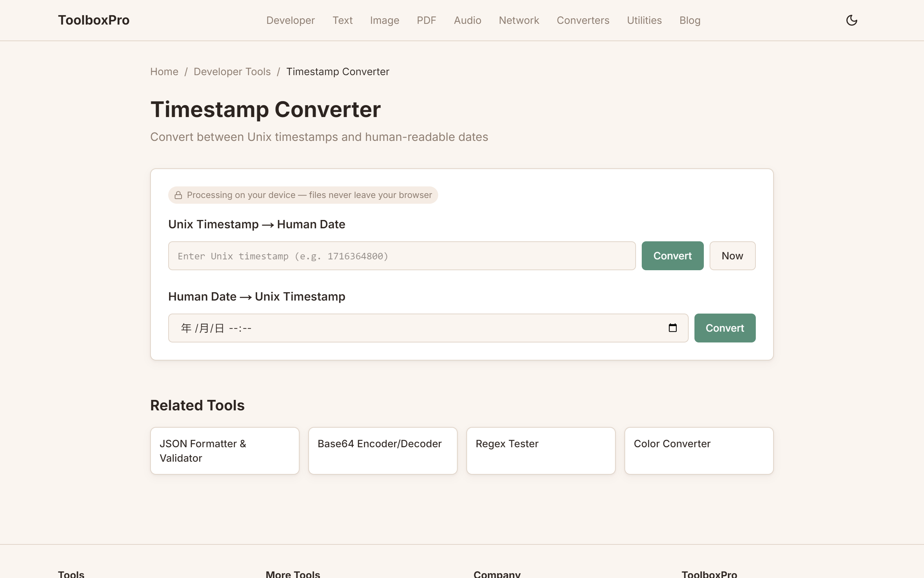Image resolution: width=924 pixels, height=578 pixels.
Task: Click the Related Tools heading
Action: pos(197,405)
